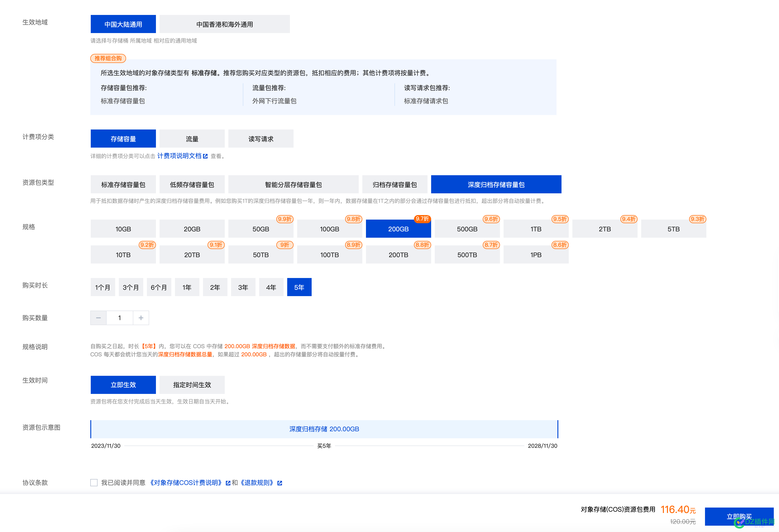This screenshot has height=532, width=779.
Task: Pick the 5TB specification
Action: coord(673,229)
